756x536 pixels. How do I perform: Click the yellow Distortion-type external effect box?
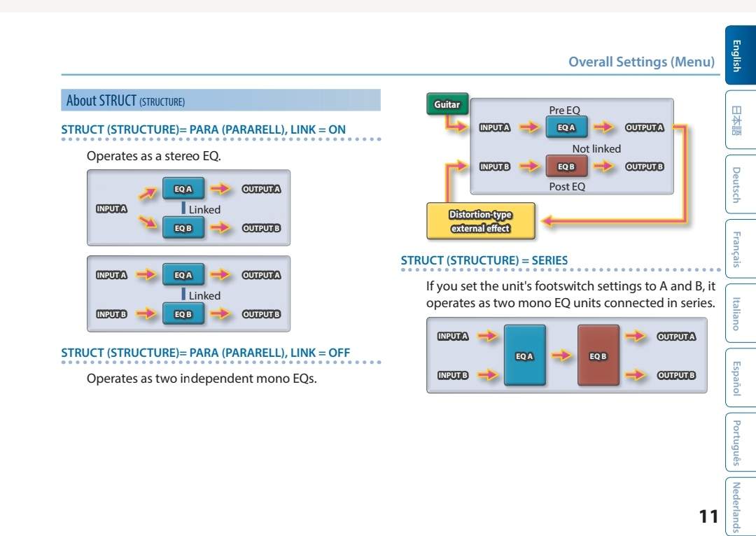coord(481,221)
